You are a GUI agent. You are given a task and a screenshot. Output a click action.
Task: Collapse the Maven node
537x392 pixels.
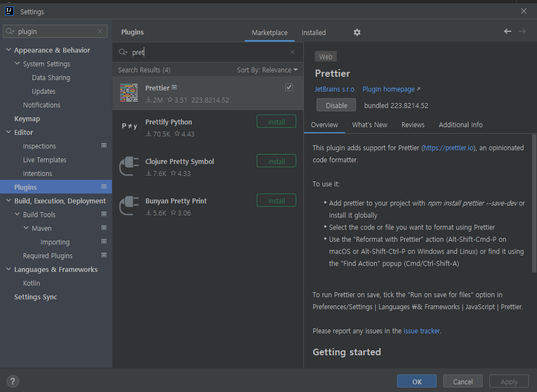point(26,228)
